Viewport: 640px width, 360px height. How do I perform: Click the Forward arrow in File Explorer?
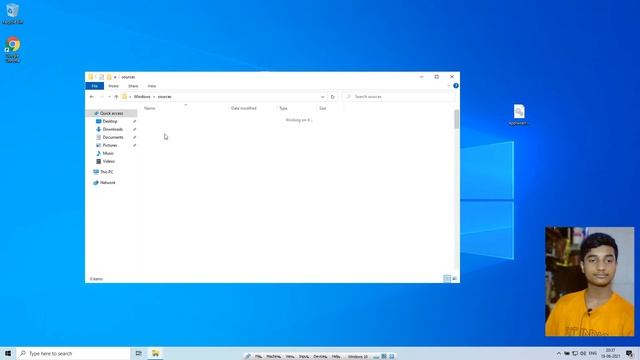pos(101,97)
